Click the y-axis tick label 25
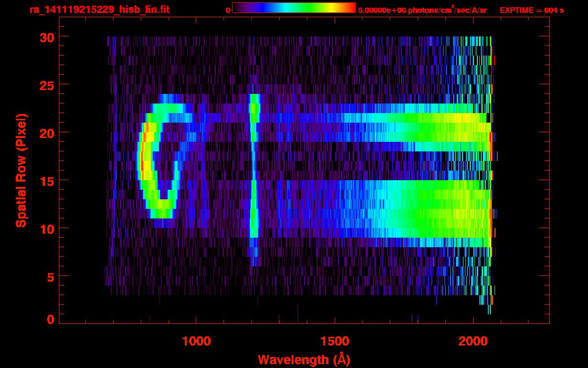The width and height of the screenshot is (588, 368). point(46,85)
